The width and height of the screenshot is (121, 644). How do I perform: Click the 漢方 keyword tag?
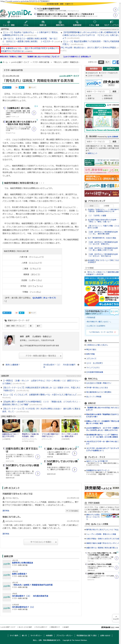click(x=38, y=326)
